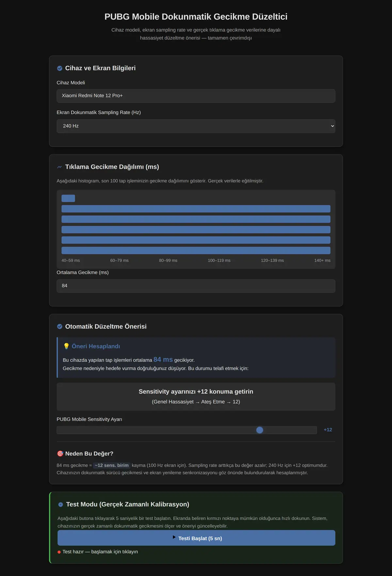Screen dimensions: 392x576
Task: Click the 100–119 ms histogram axis label
Action: pyautogui.click(x=219, y=261)
